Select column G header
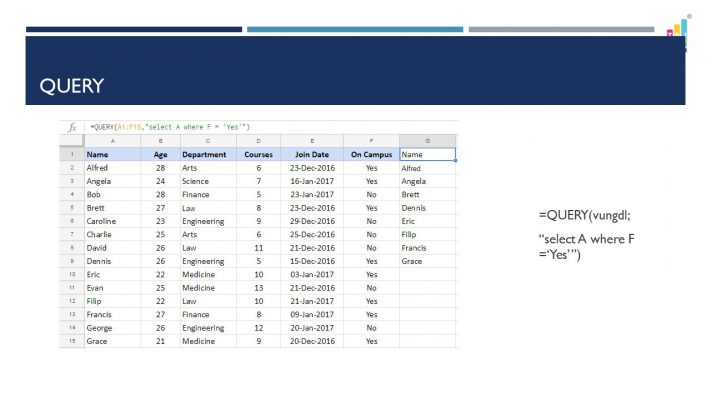 (427, 141)
